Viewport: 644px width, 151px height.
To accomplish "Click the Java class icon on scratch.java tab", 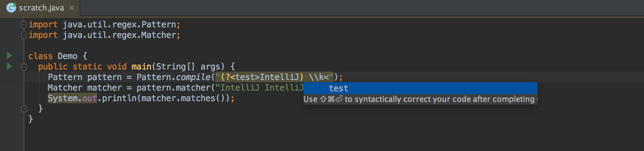I will tap(11, 7).
